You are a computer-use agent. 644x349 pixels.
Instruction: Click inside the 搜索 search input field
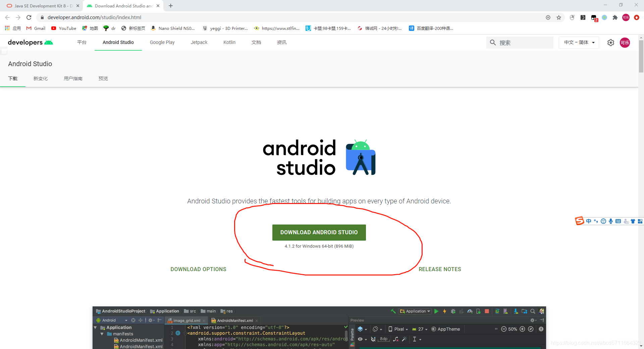coord(523,43)
